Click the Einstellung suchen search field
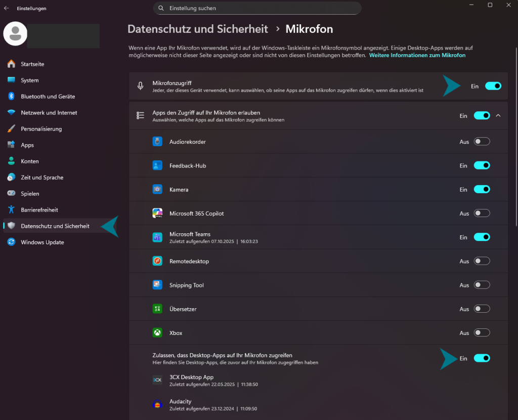This screenshot has height=420, width=518. coord(257,8)
